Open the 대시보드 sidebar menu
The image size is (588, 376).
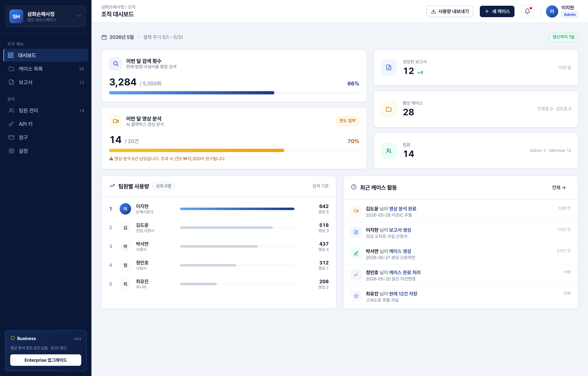tap(46, 55)
